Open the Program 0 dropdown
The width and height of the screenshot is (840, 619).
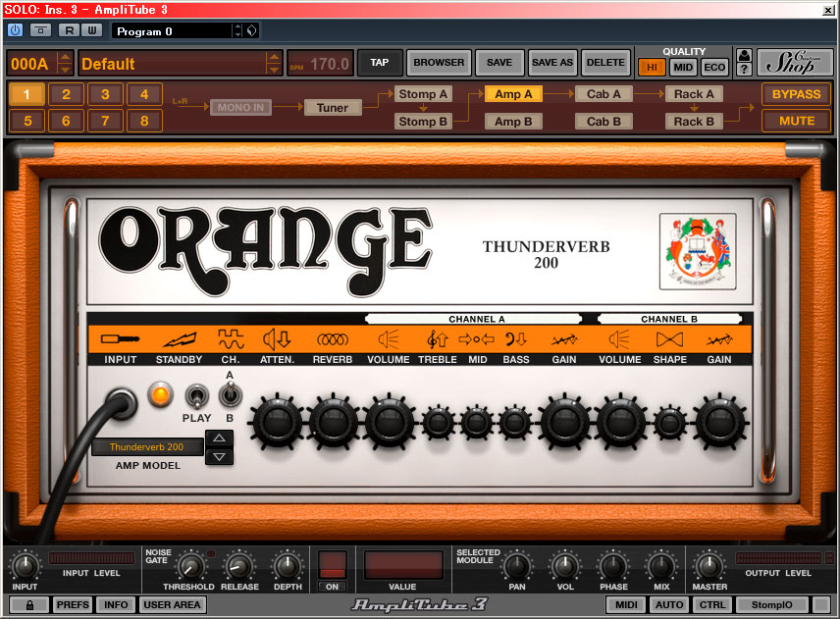pyautogui.click(x=172, y=31)
